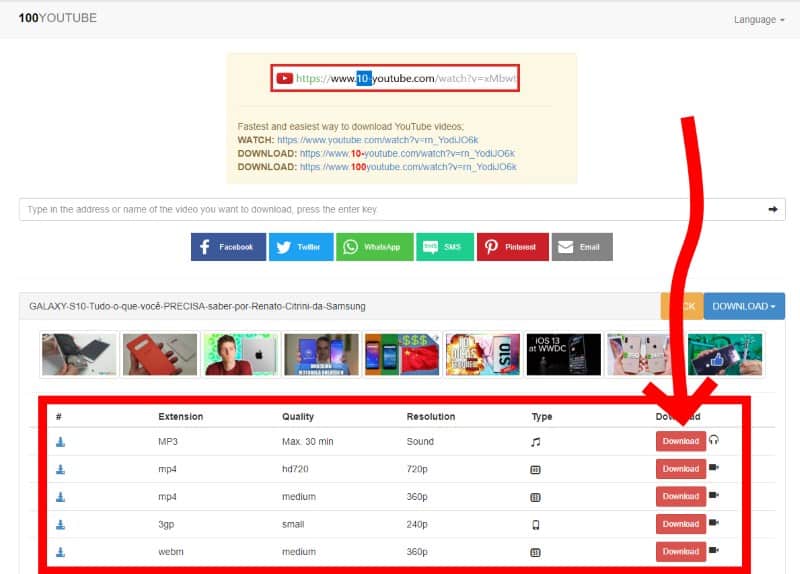Share on Pinterest
Image resolution: width=800 pixels, height=574 pixels.
pos(513,247)
